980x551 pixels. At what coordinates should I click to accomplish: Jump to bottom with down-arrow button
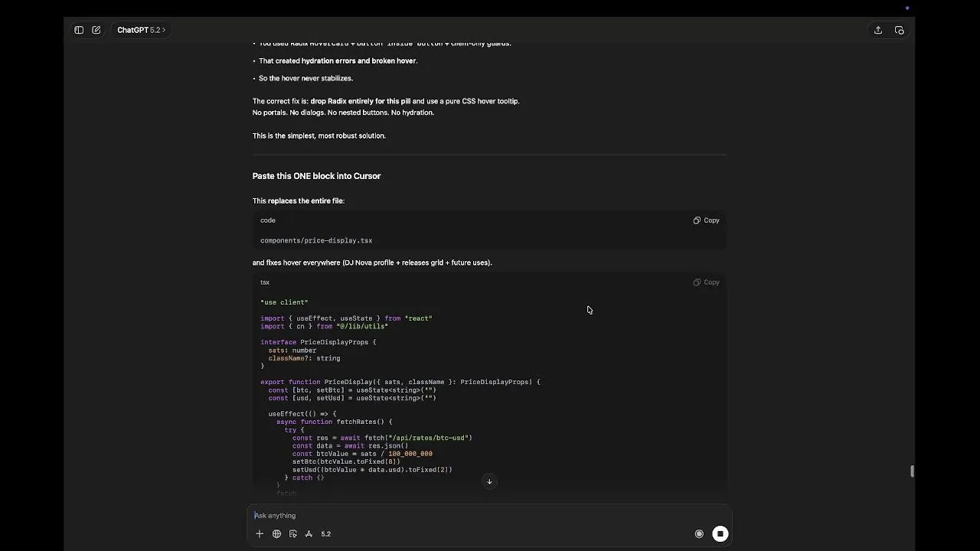(489, 481)
